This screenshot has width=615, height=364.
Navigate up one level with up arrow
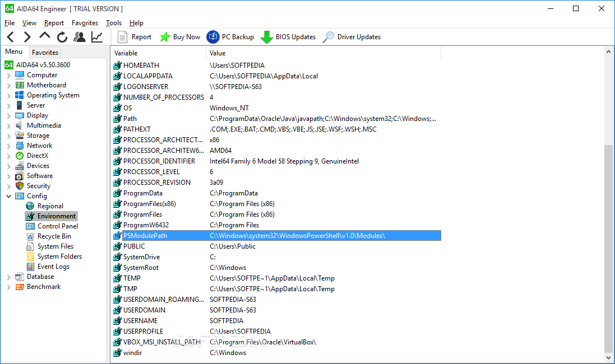[45, 36]
